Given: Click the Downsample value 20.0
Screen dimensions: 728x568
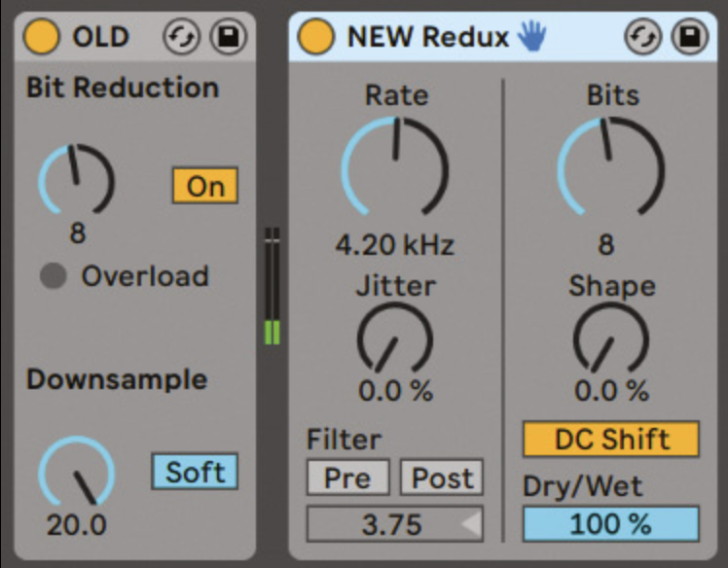Looking at the screenshot, I should pos(77,525).
